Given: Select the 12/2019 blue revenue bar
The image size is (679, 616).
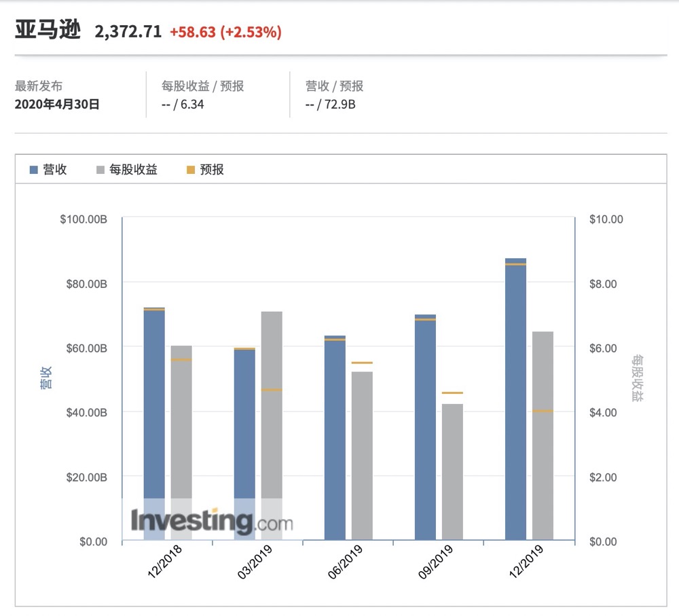Looking at the screenshot, I should tap(515, 401).
